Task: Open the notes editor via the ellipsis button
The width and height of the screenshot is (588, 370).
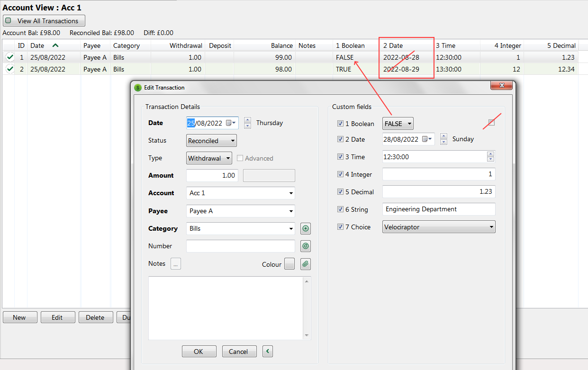Action: coord(175,263)
